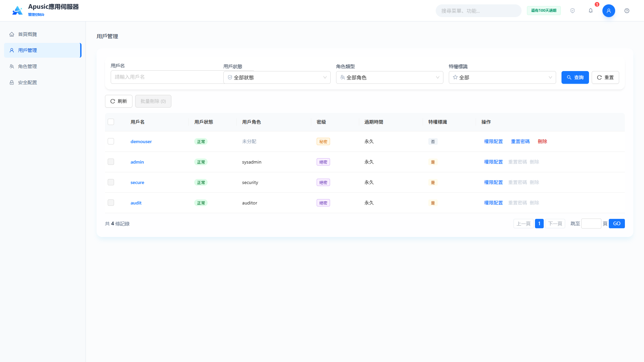Screen dimensions: 644x362
Task: Select 用戶管理 in the sidebar
Action: point(43,50)
